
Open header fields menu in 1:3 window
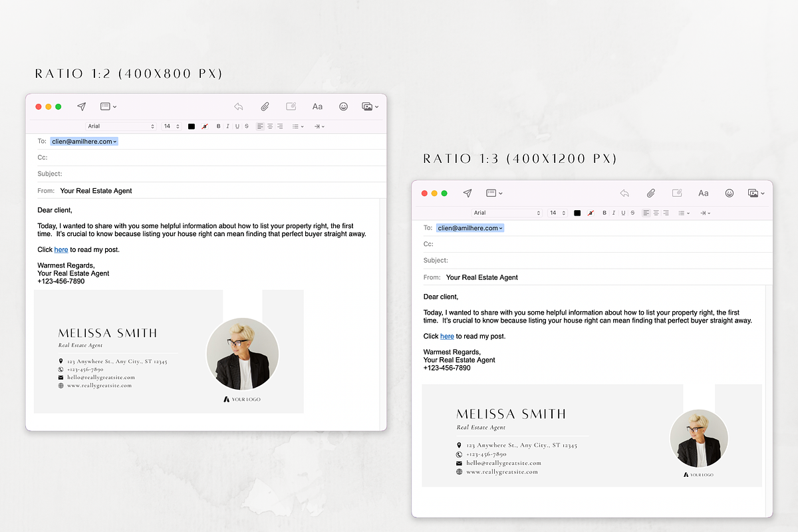coord(494,193)
